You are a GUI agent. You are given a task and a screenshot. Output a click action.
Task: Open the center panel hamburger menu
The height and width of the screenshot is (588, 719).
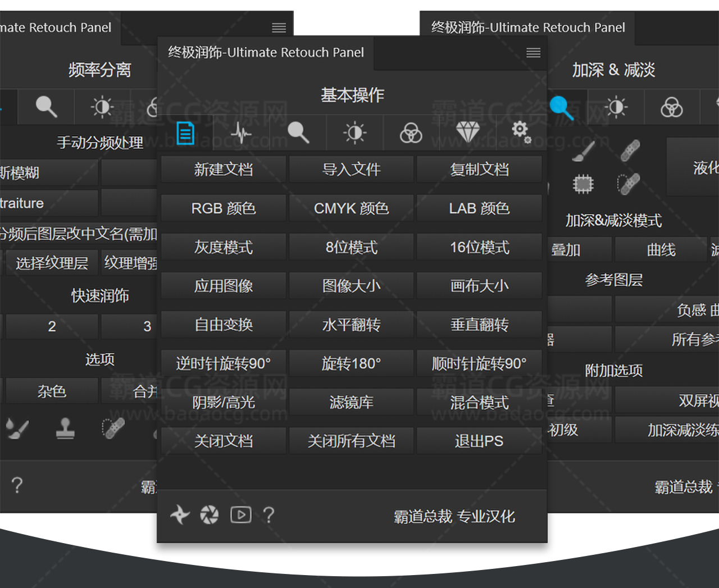(533, 53)
